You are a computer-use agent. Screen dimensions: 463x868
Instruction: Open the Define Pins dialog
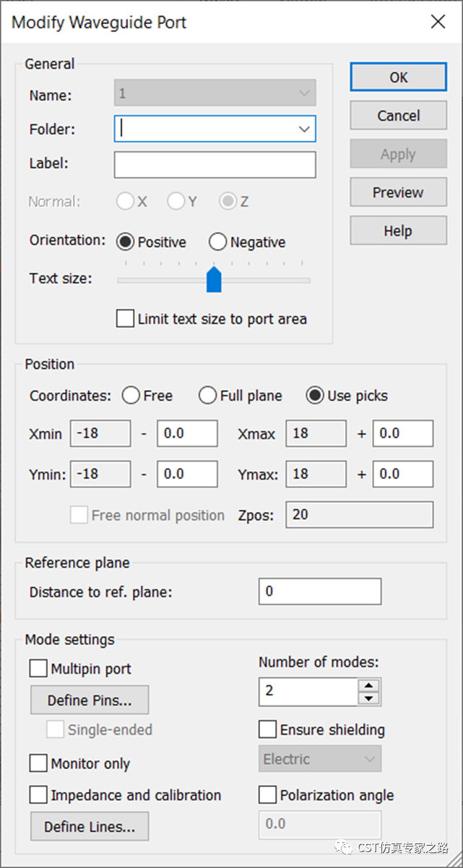(x=90, y=700)
